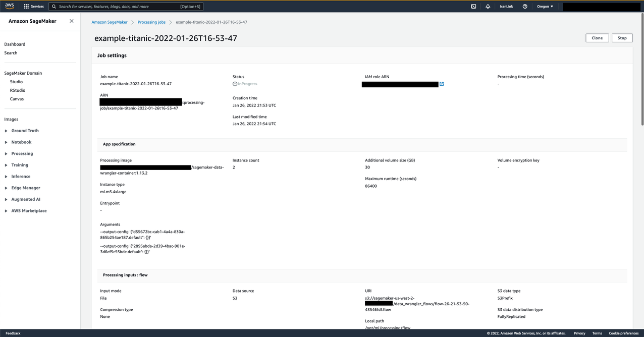Select creation time Jan 26, 2022 21:53 UTC
The height and width of the screenshot is (337, 644).
(x=254, y=105)
